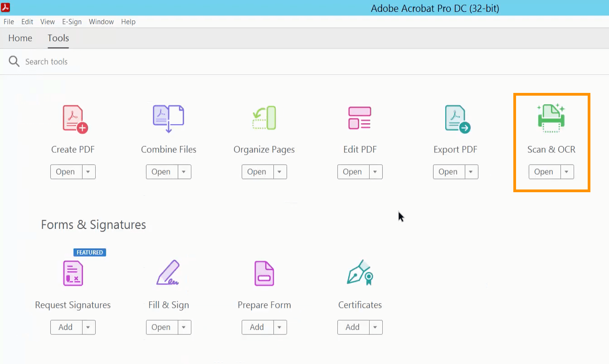The height and width of the screenshot is (364, 609).
Task: Open the E-Sign menu
Action: [72, 22]
